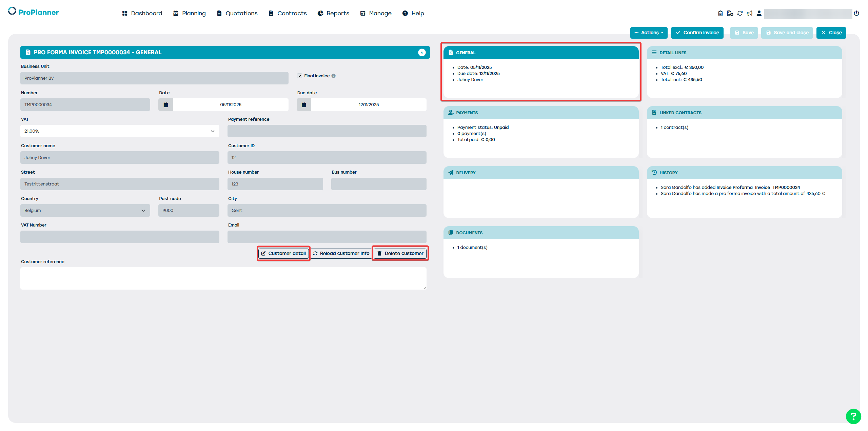Toggle the Final invoice checkbox
This screenshot has width=868, height=431.
(299, 76)
